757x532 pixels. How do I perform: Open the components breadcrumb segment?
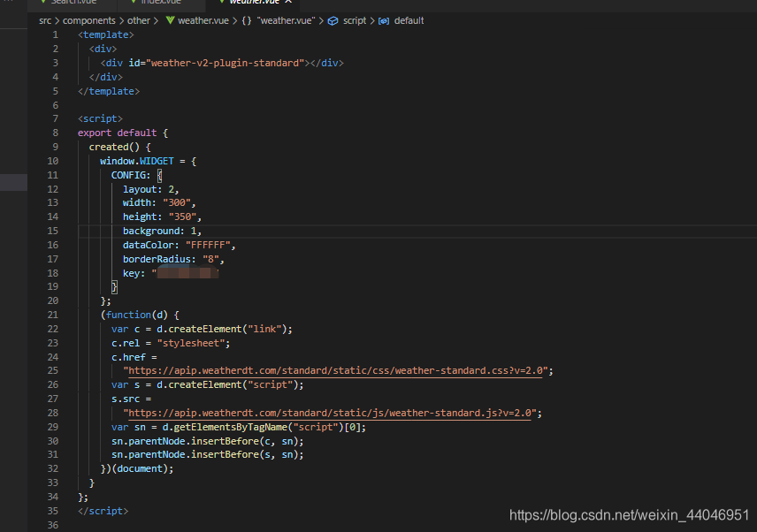pyautogui.click(x=88, y=20)
